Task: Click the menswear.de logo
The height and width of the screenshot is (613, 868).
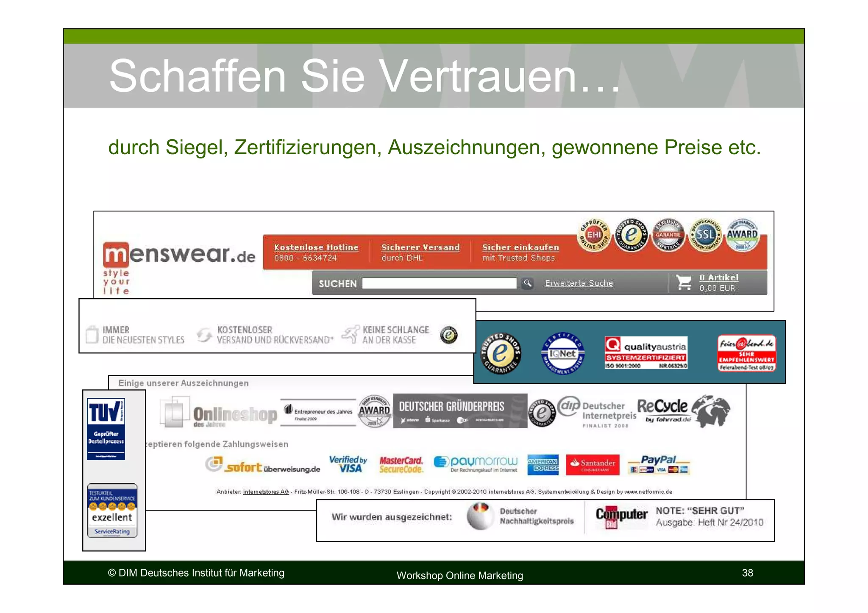Action: [x=179, y=268]
